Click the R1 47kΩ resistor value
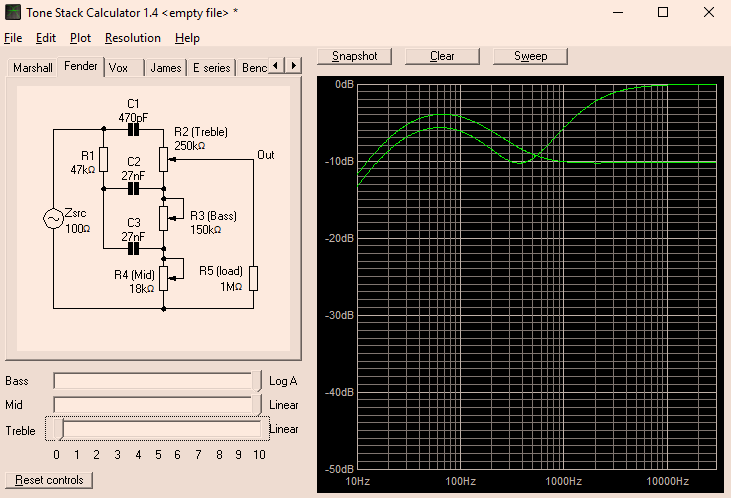Image resolution: width=731 pixels, height=498 pixels. 83,170
